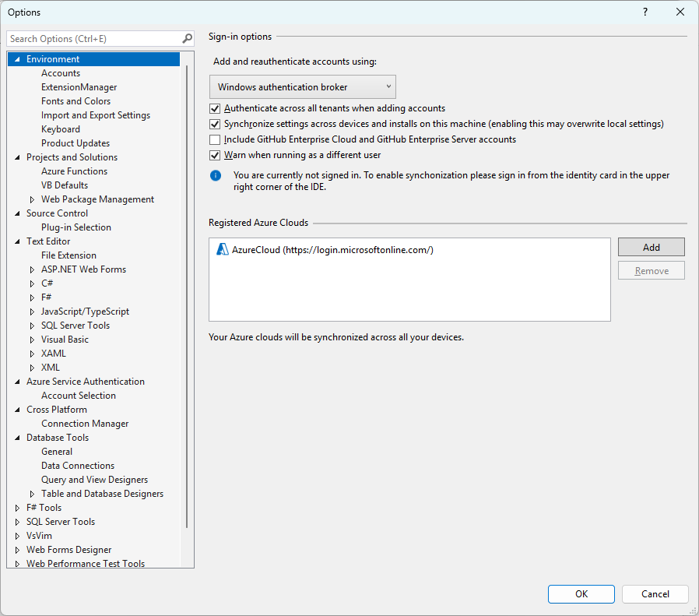Image resolution: width=699 pixels, height=616 pixels.
Task: Collapse the Database Tools node arrow
Action: point(17,438)
